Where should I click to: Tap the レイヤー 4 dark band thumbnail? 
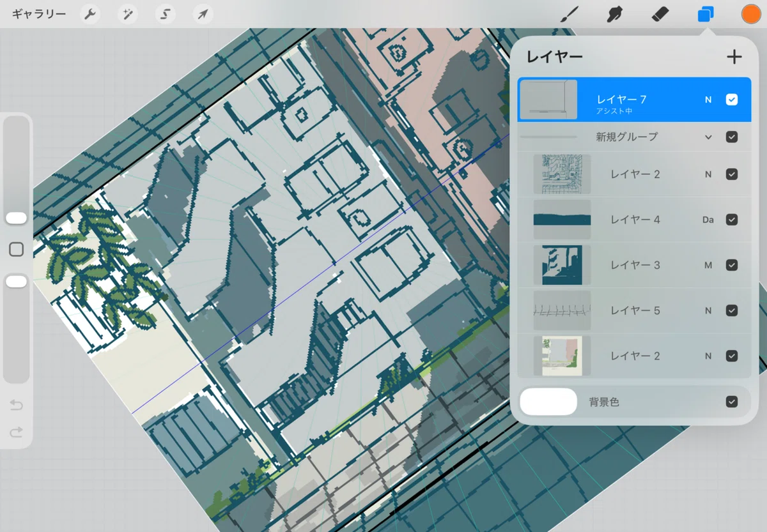562,220
